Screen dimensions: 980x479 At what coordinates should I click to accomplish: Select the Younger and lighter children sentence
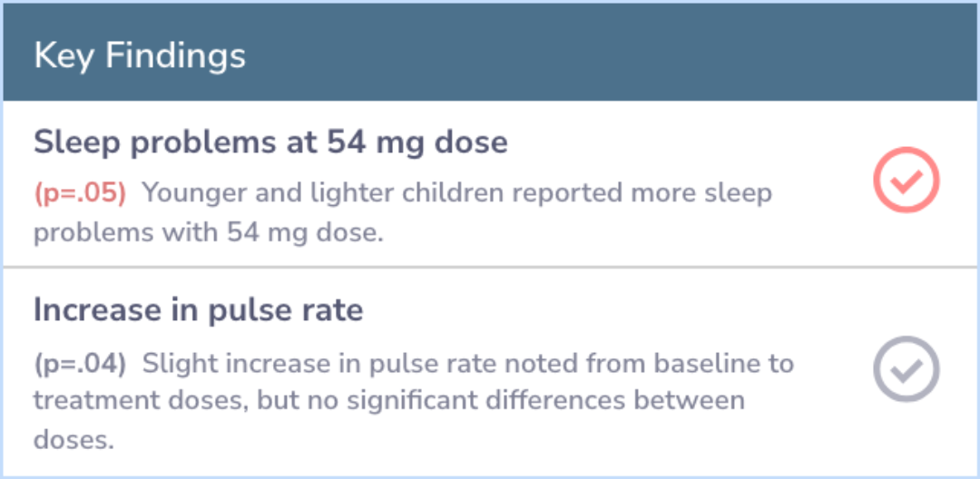(x=457, y=193)
